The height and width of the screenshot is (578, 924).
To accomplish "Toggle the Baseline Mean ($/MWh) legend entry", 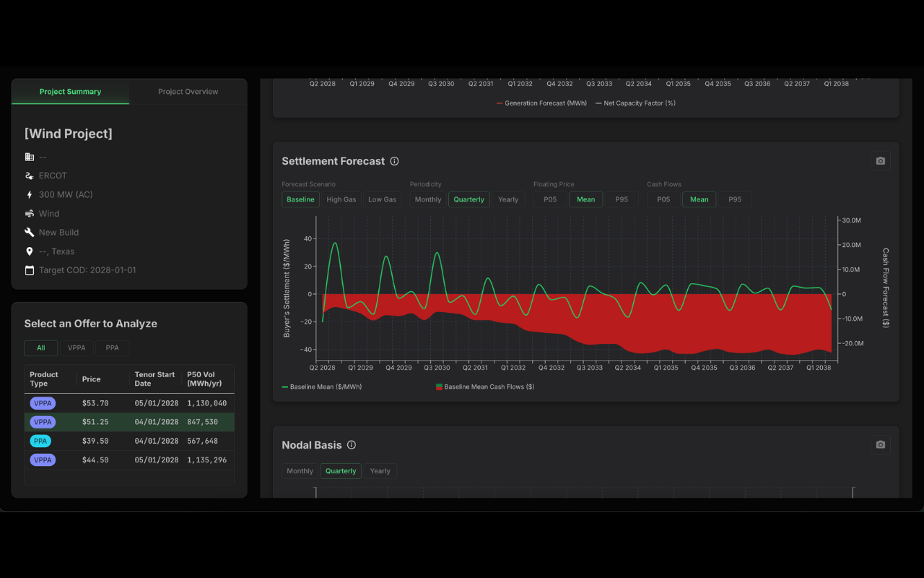I will (x=322, y=387).
